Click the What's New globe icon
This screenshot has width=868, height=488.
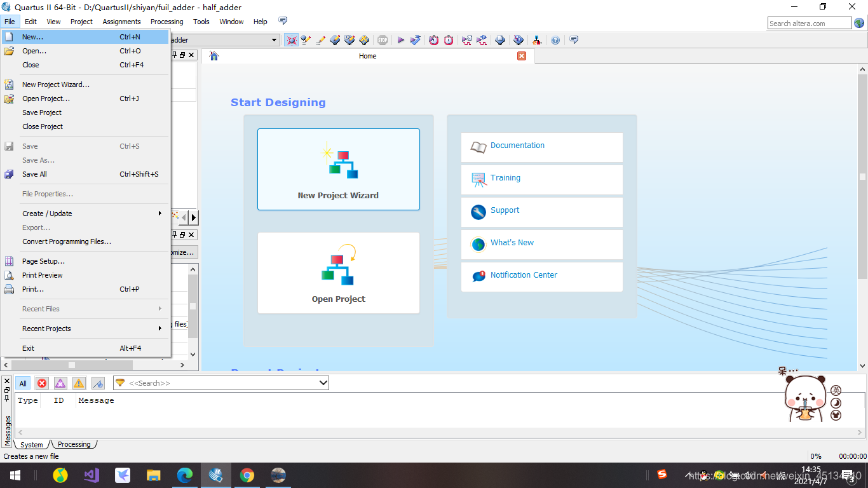(478, 244)
